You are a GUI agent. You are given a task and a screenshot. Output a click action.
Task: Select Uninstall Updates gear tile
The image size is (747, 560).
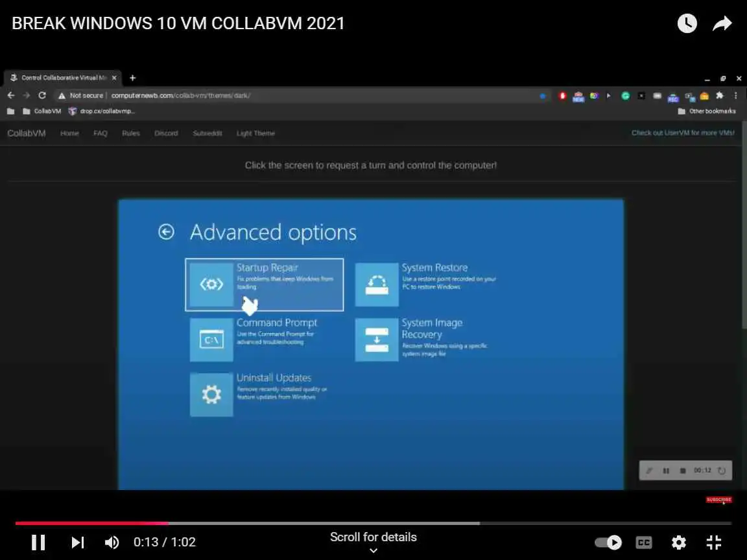(211, 395)
